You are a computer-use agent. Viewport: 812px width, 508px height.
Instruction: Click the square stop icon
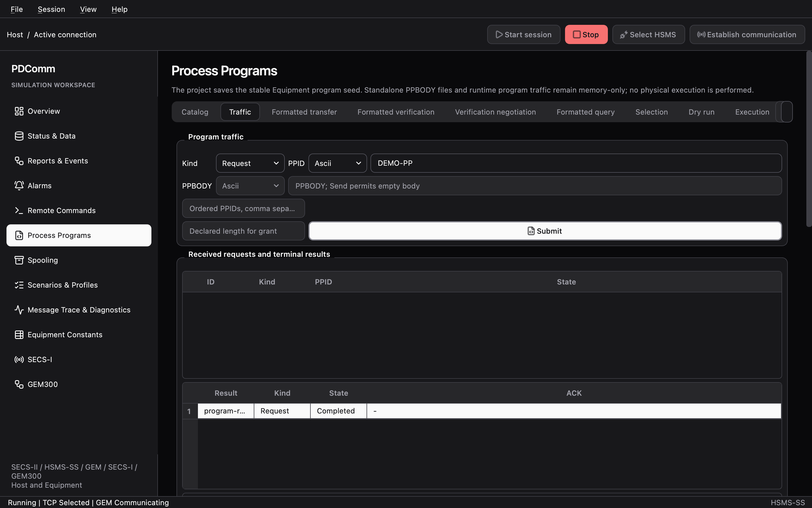(577, 35)
